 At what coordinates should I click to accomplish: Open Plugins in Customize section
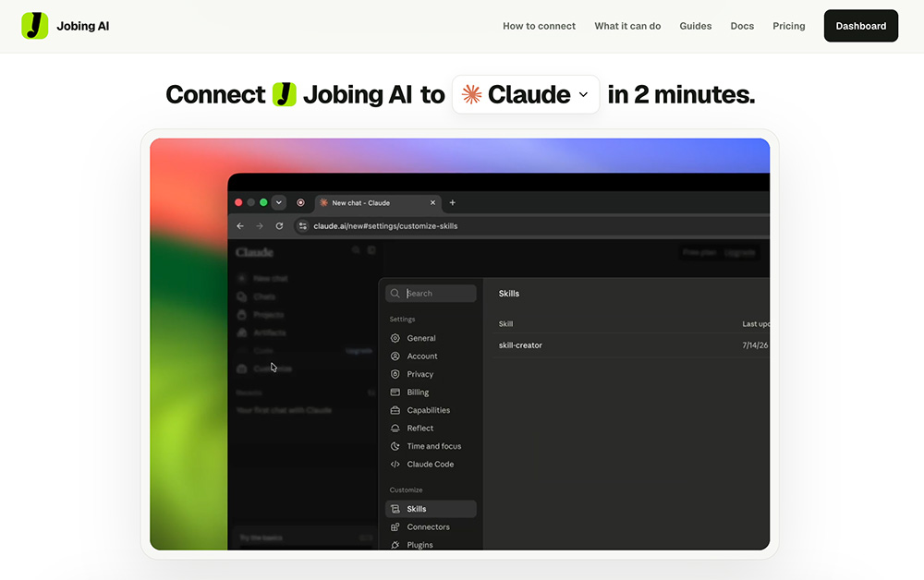tap(431, 545)
